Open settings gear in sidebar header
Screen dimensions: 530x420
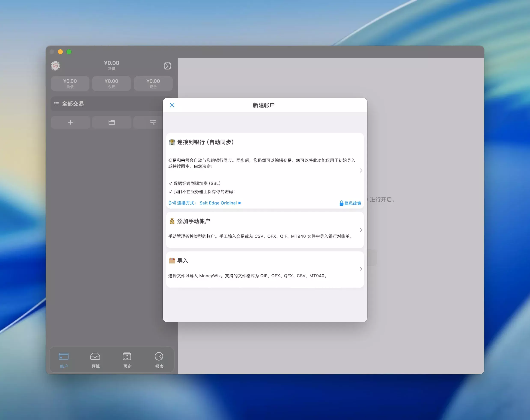click(x=167, y=66)
